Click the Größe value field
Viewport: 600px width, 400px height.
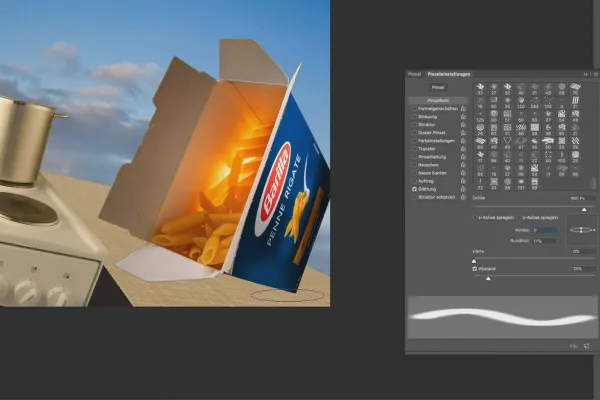[x=582, y=198]
